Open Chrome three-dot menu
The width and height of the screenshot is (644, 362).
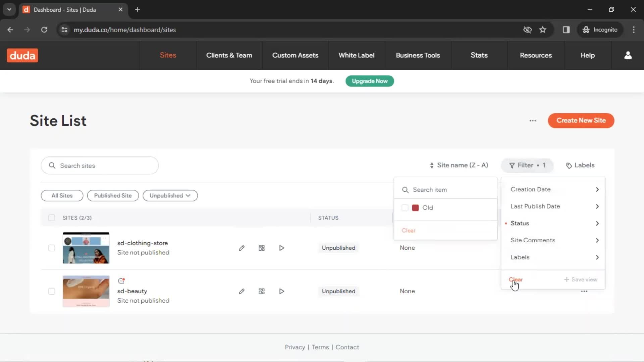pyautogui.click(x=634, y=30)
